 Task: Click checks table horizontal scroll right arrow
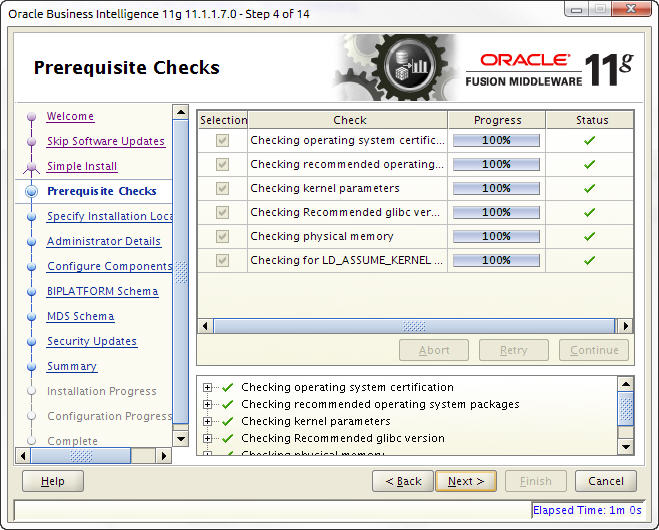pyautogui.click(x=626, y=326)
